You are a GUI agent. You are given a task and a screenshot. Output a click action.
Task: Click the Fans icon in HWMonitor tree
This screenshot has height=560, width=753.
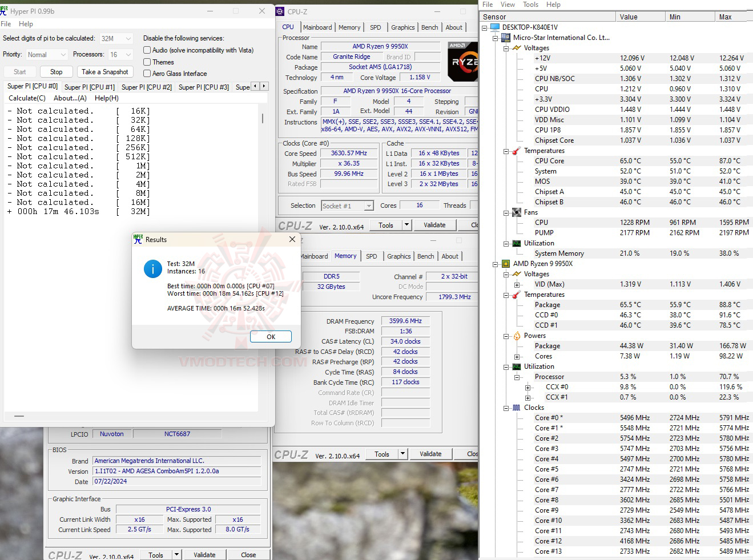pyautogui.click(x=516, y=212)
